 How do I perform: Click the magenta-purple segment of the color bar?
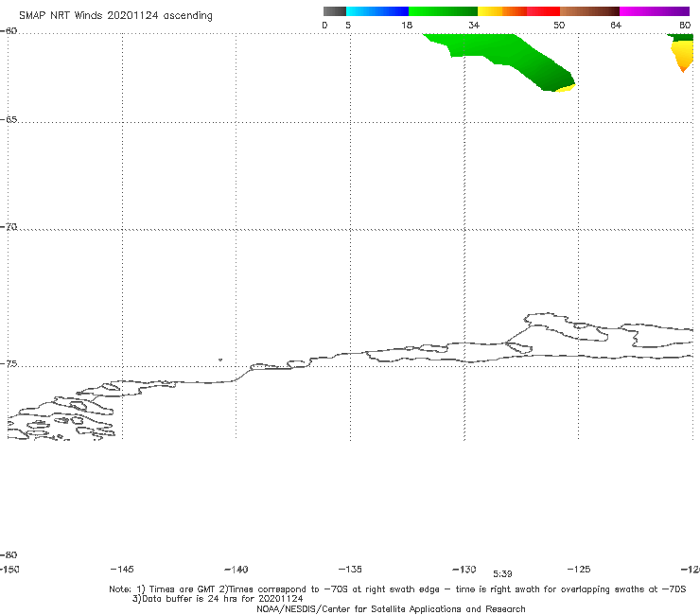click(x=655, y=11)
